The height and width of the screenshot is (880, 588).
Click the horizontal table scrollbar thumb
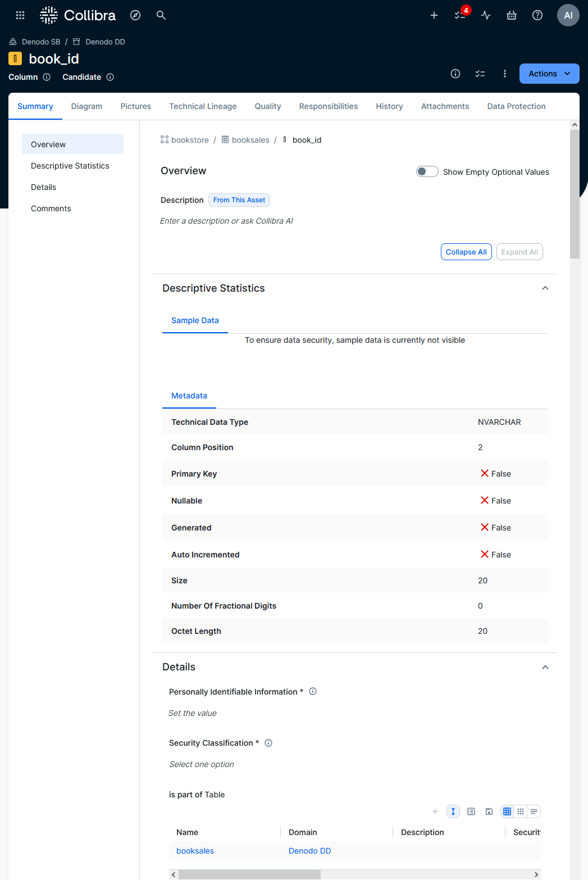(249, 874)
